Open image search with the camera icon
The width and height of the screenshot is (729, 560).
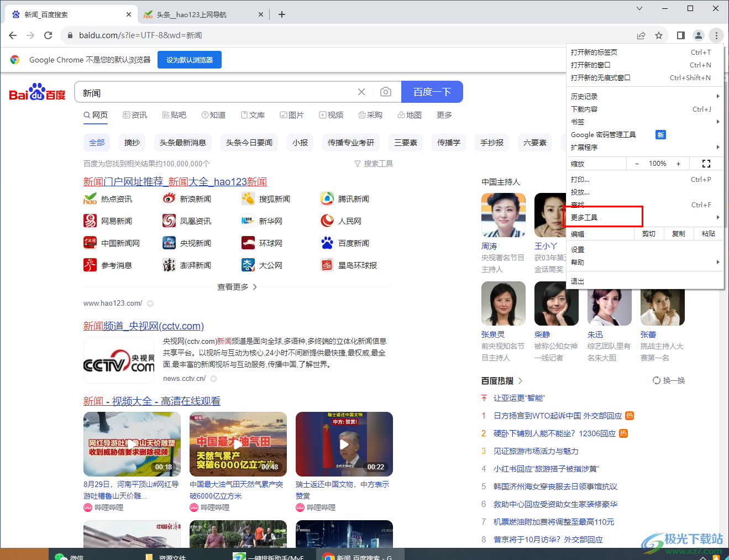(x=386, y=92)
